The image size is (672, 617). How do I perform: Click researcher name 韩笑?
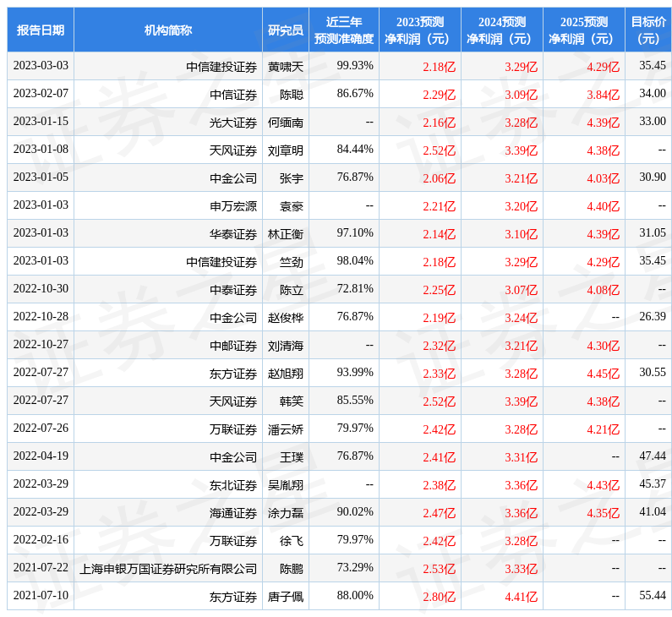[292, 401]
